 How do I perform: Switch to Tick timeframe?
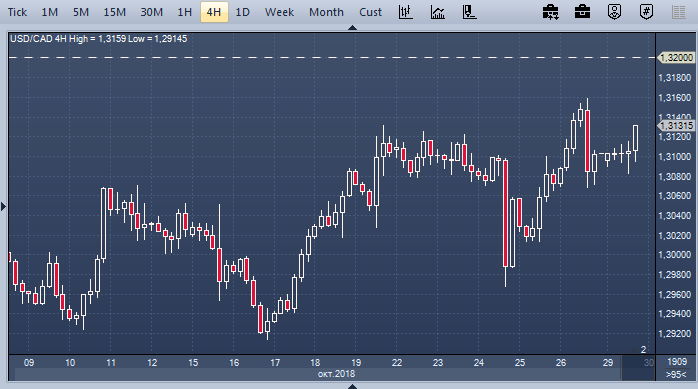click(x=17, y=12)
